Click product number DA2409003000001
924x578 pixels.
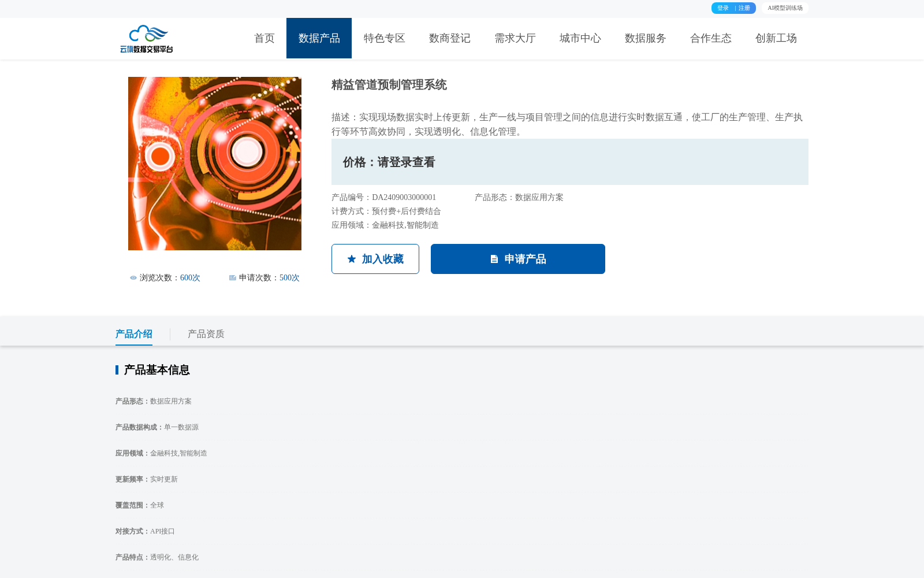pyautogui.click(x=404, y=198)
